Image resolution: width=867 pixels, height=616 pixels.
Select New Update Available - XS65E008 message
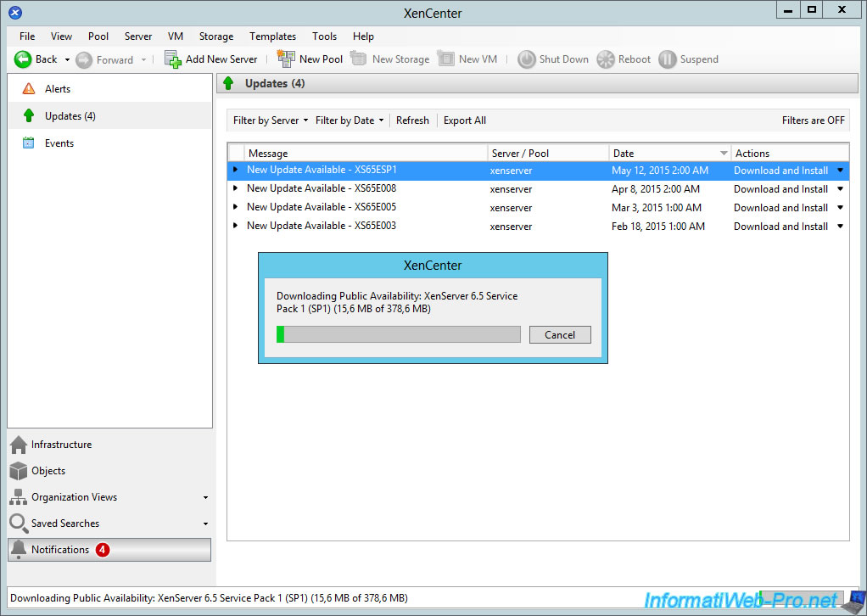coord(322,188)
